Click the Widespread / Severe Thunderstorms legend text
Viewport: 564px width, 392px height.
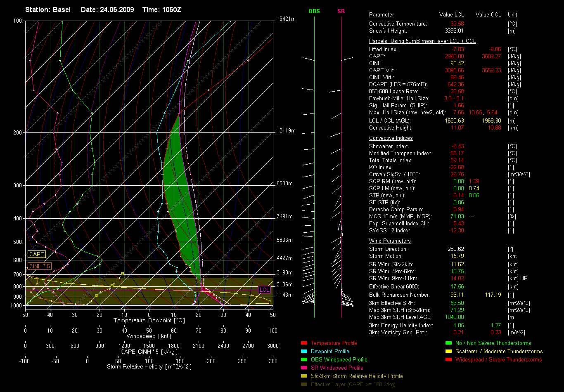498,359
